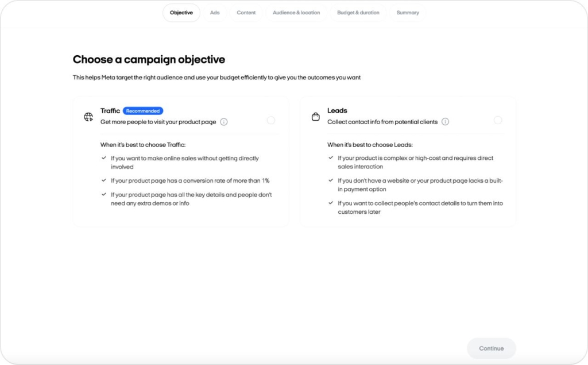Click the checkmark beside the contact details tip
The width and height of the screenshot is (588, 365).
(x=331, y=203)
